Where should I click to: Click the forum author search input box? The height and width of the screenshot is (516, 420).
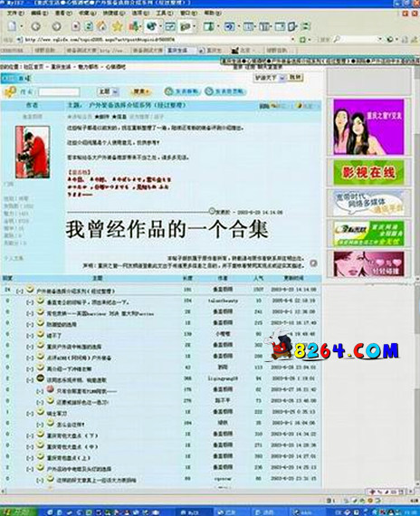(x=59, y=91)
